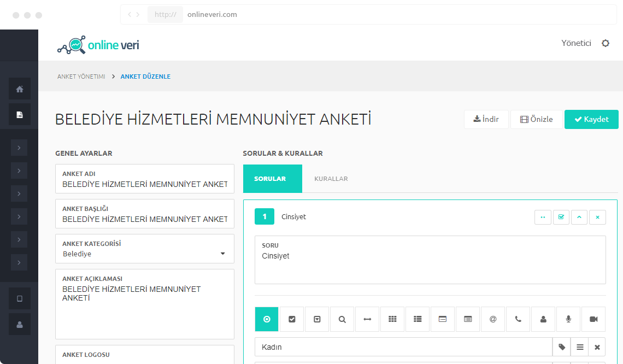Viewport: 623px width, 364px height.
Task: Pick the grid matrix question type
Action: (x=392, y=319)
